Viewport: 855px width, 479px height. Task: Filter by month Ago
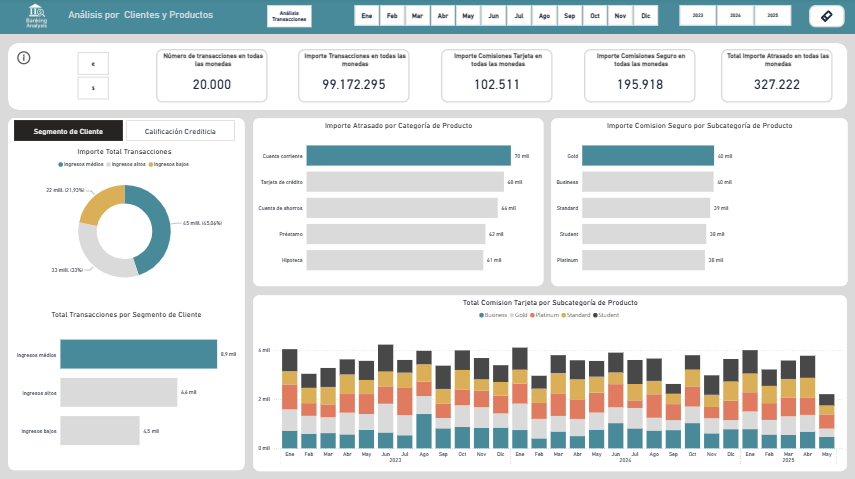(544, 16)
